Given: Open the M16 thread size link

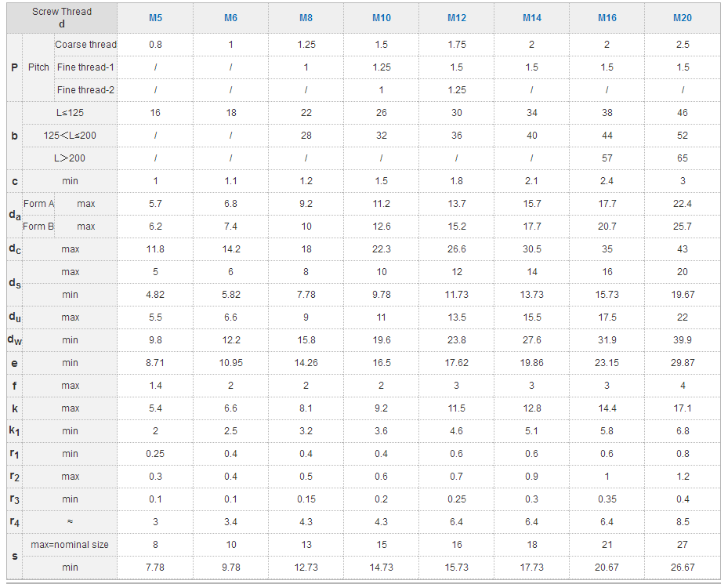Looking at the screenshot, I should 607,18.
